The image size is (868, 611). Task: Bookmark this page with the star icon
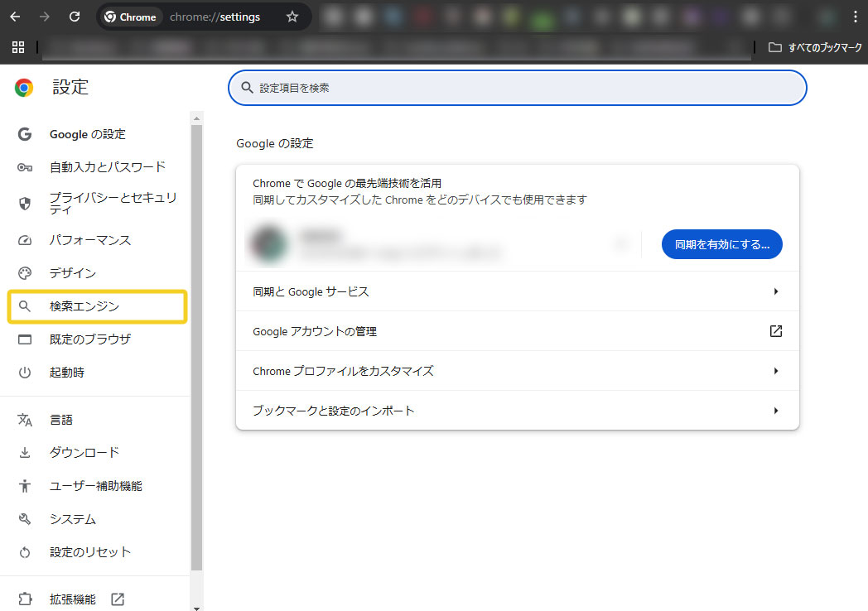coord(292,17)
